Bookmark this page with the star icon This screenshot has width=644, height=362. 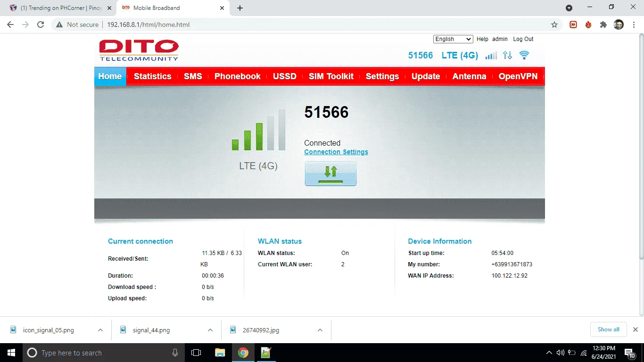(554, 25)
